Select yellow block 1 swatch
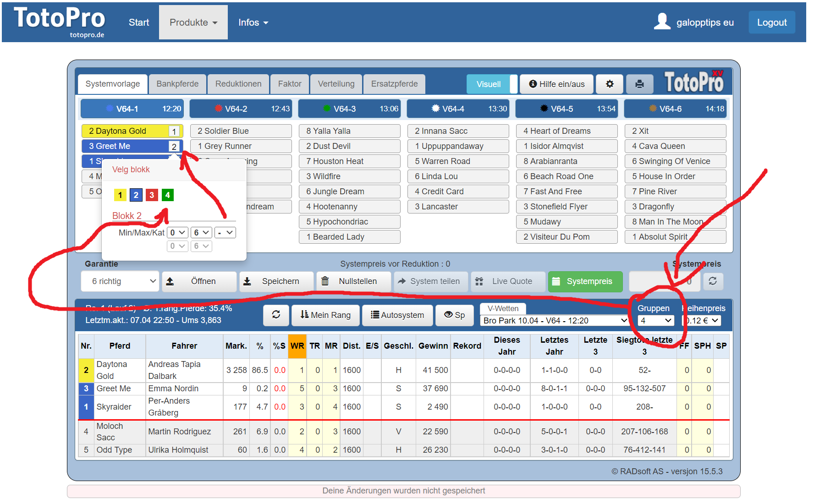Image resolution: width=814 pixels, height=504 pixels. pyautogui.click(x=120, y=195)
